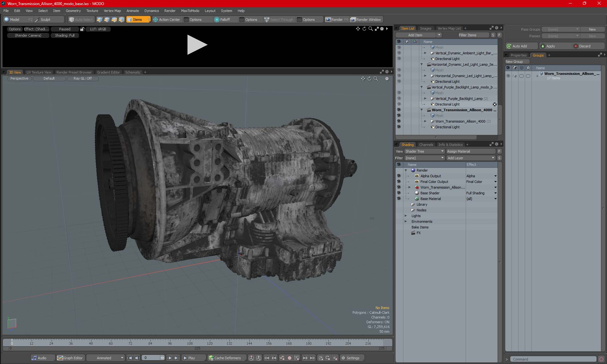Image resolution: width=607 pixels, height=364 pixels.
Task: Toggle Falloff Options checkbox
Action: click(242, 20)
